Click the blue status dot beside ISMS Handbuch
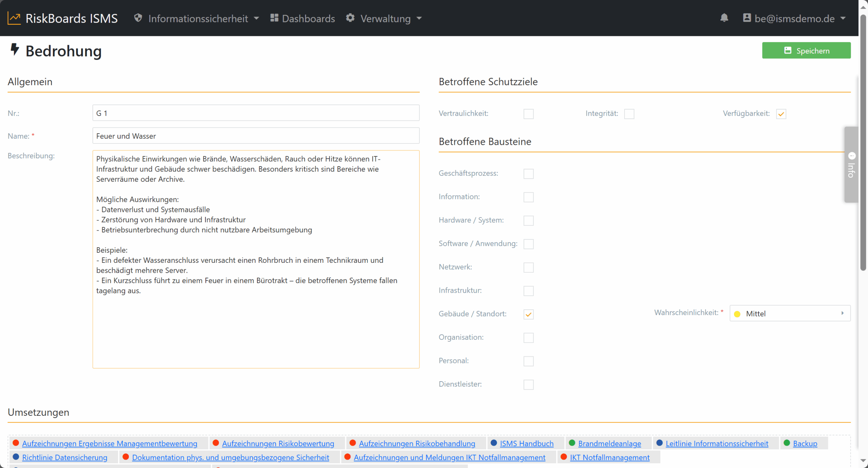The height and width of the screenshot is (468, 868). coord(494,443)
